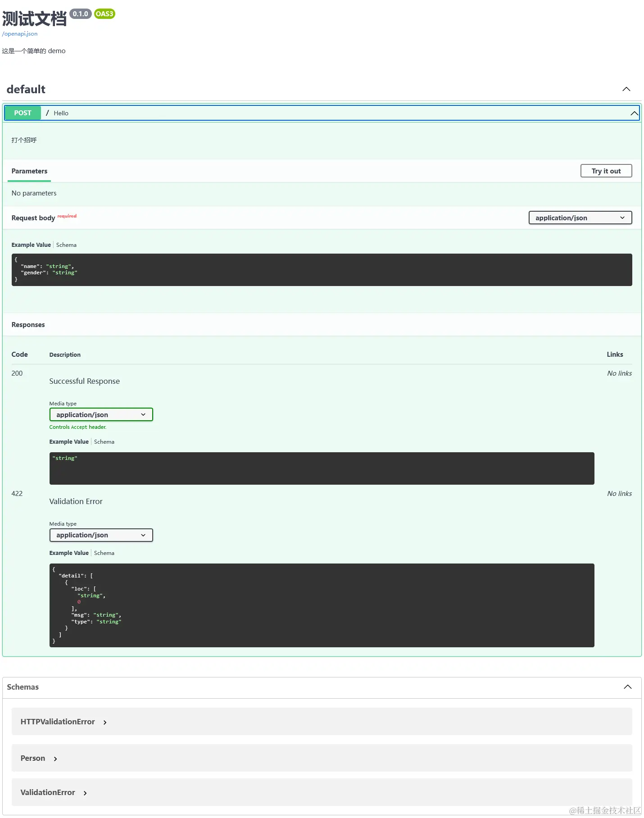Select Example Value for the 422 response
Image resolution: width=644 pixels, height=818 pixels.
[69, 553]
